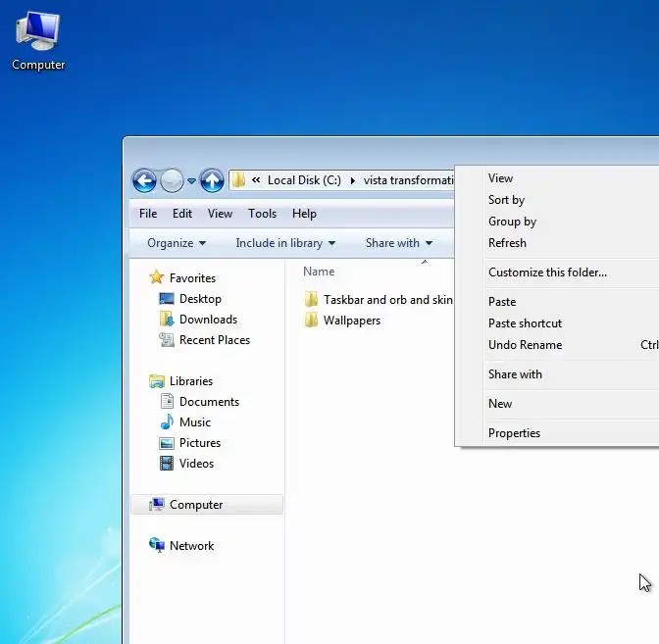Viewport: 659px width, 644px height.
Task: Select Taskbar and orb and skin folder name
Action: pos(388,300)
